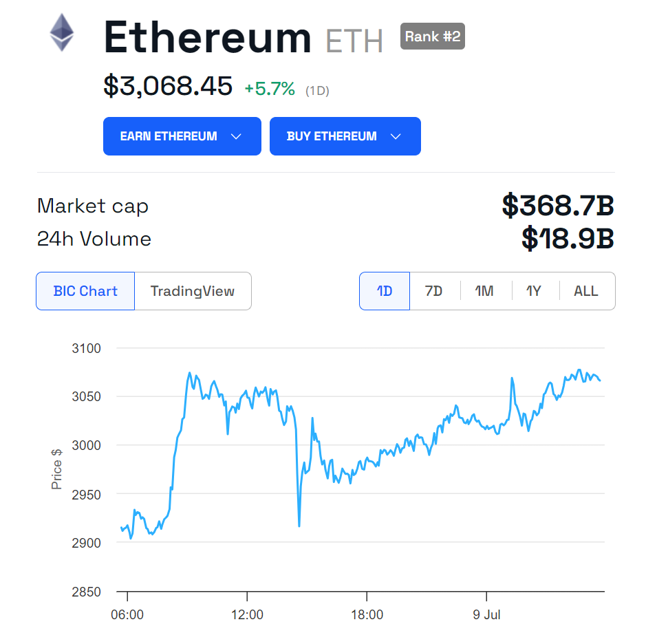Expand the Buy Ethereum chevron arrow
The image size is (657, 644).
(396, 136)
